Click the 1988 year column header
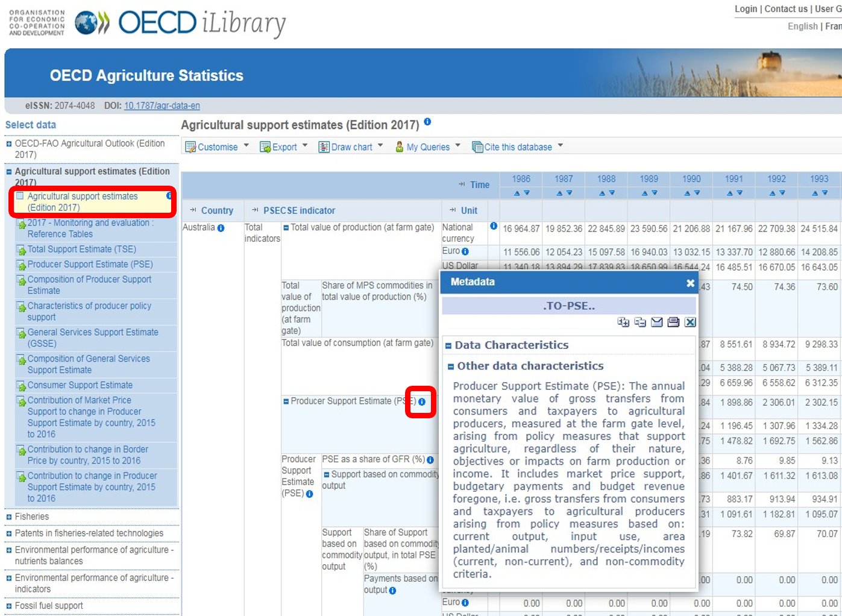This screenshot has height=616, width=842. pos(606,179)
